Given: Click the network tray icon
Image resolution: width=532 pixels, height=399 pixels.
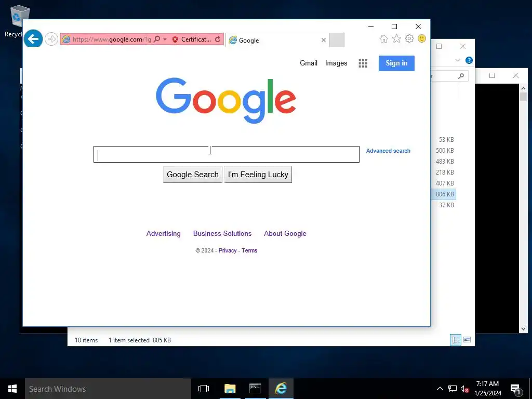Looking at the screenshot, I should tap(453, 389).
